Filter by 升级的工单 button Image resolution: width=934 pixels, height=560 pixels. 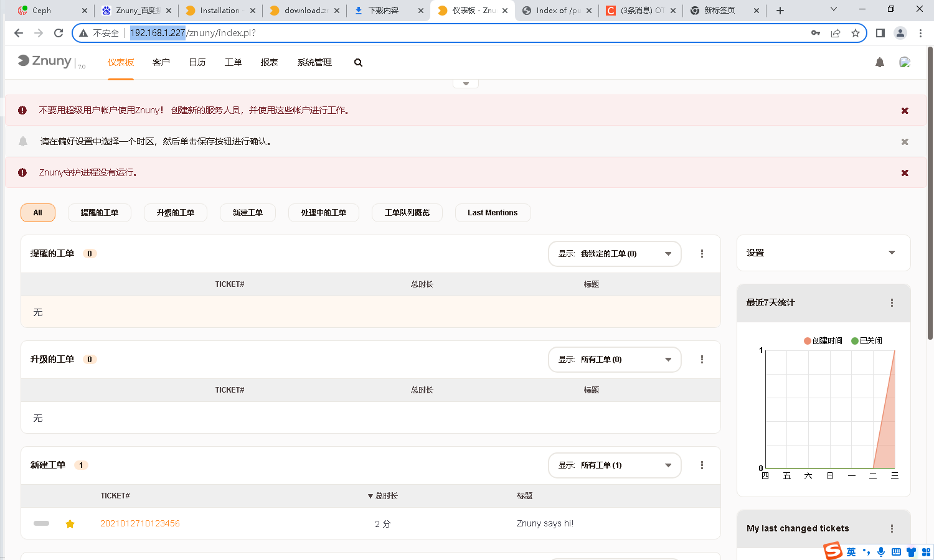(x=176, y=213)
